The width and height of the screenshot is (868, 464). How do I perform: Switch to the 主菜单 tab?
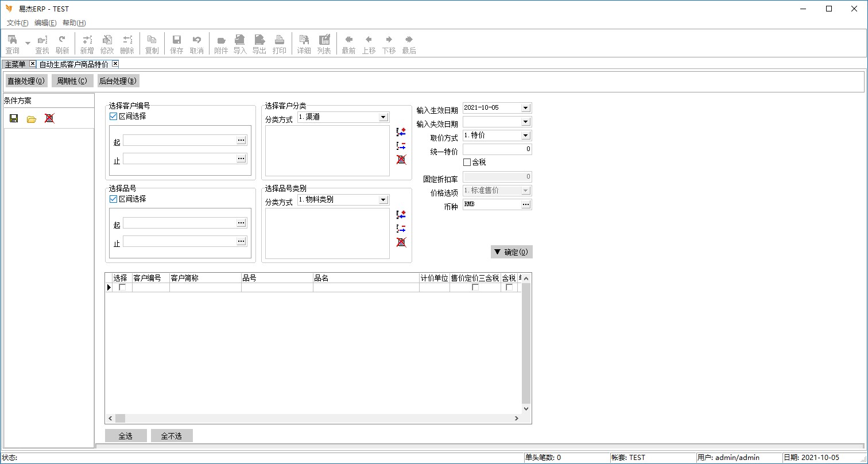tap(15, 64)
